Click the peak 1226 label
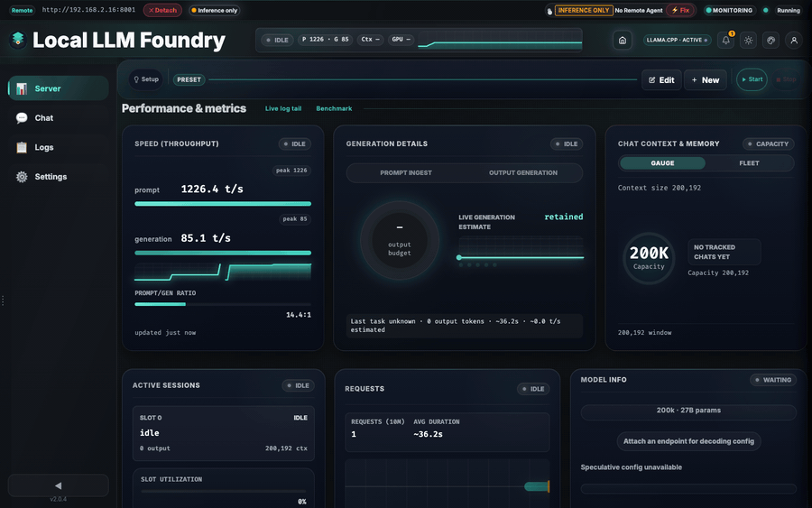 point(291,171)
